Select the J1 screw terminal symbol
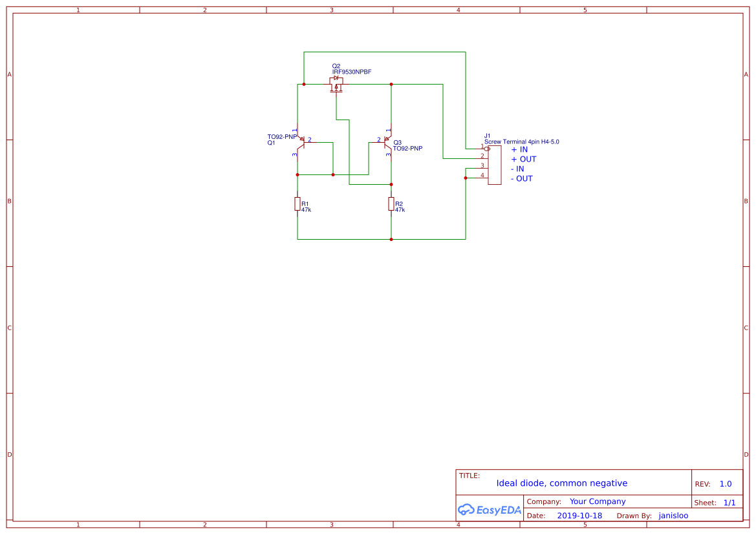756x535 pixels. tap(495, 165)
